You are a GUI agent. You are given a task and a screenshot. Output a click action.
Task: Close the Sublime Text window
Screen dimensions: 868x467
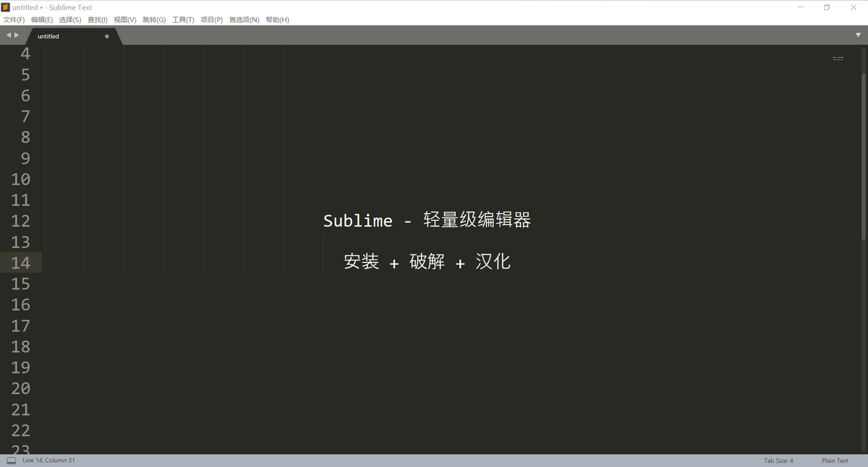854,7
